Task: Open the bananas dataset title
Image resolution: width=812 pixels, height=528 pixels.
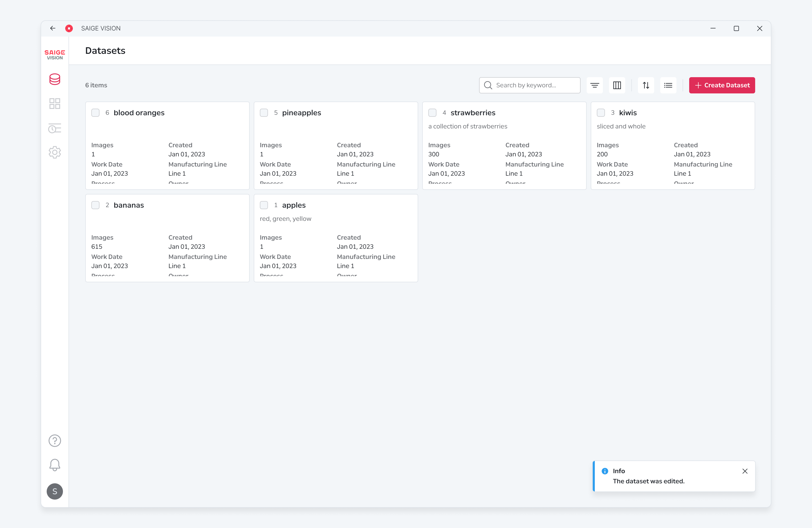Action: (x=129, y=205)
